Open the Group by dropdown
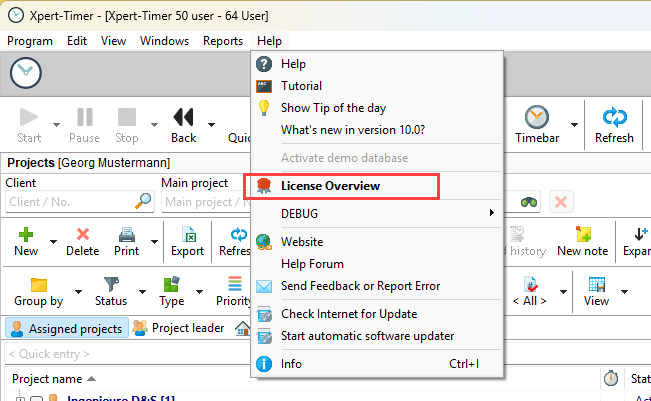The width and height of the screenshot is (651, 401). pyautogui.click(x=39, y=292)
